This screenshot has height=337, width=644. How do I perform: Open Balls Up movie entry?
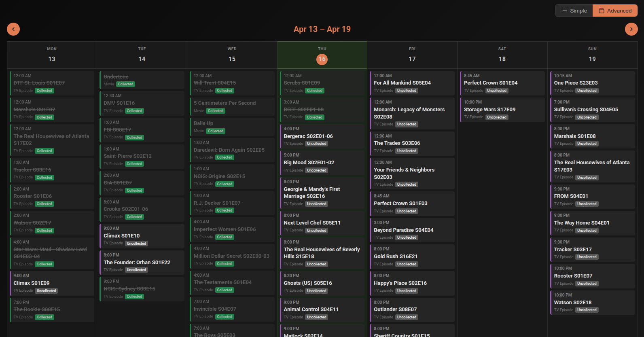(x=232, y=127)
